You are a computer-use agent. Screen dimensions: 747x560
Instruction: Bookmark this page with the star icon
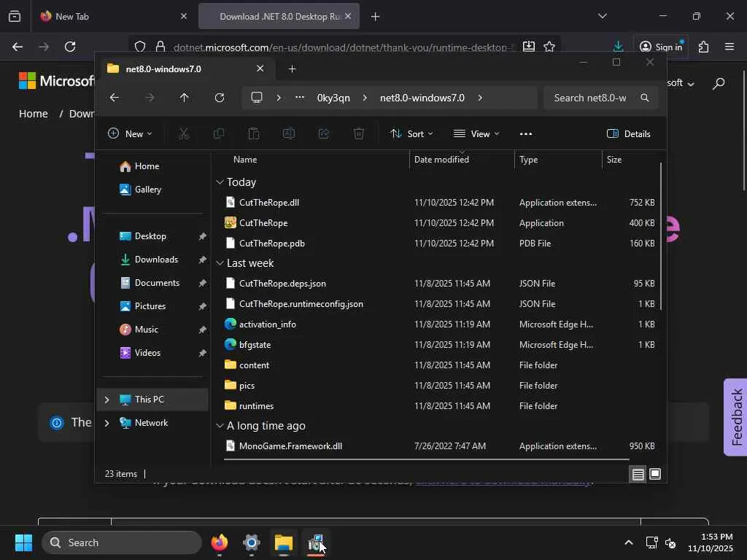[549, 47]
